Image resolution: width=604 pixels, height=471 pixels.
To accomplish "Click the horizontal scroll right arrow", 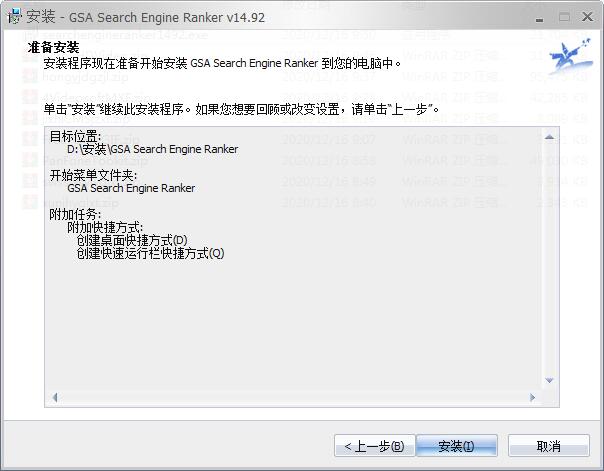I will (x=532, y=397).
